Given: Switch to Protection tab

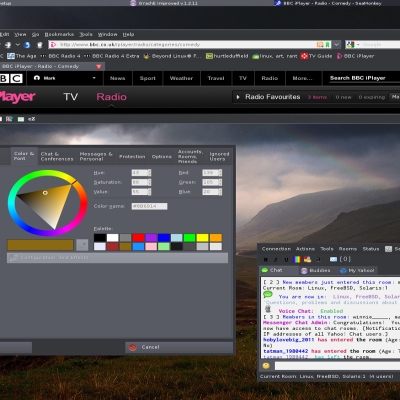Looking at the screenshot, I should tap(132, 156).
